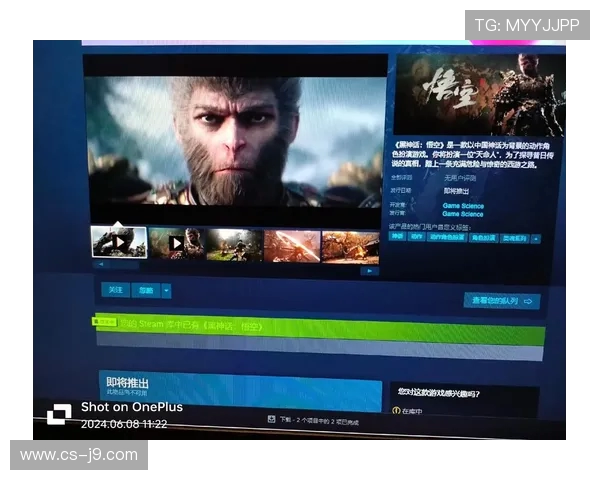Image resolution: width=600 pixels, height=480 pixels.
Task: Click the Black Myth Wukong header capsule image
Action: pos(479,95)
